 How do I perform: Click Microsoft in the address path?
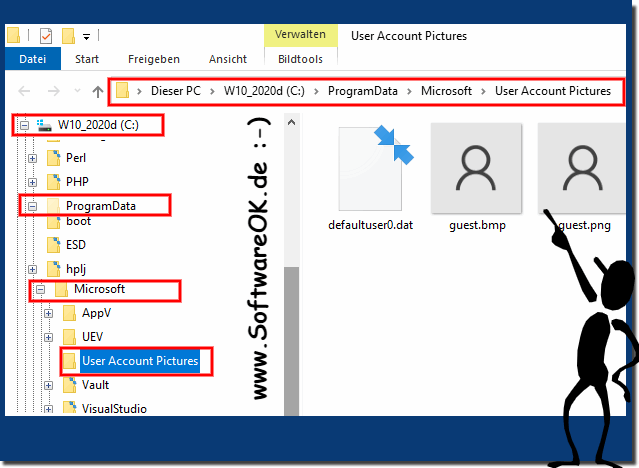(446, 91)
